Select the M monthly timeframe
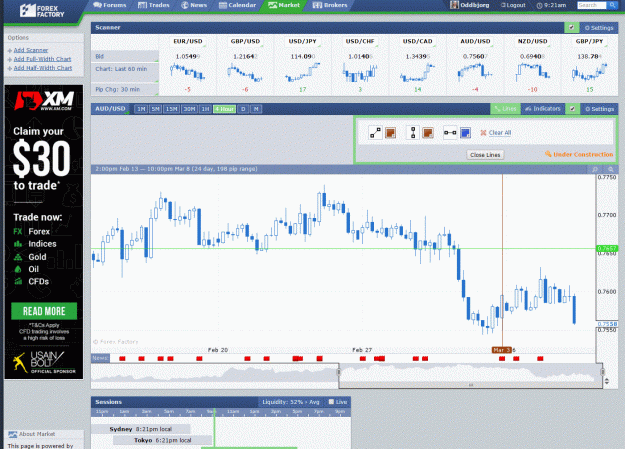 256,109
